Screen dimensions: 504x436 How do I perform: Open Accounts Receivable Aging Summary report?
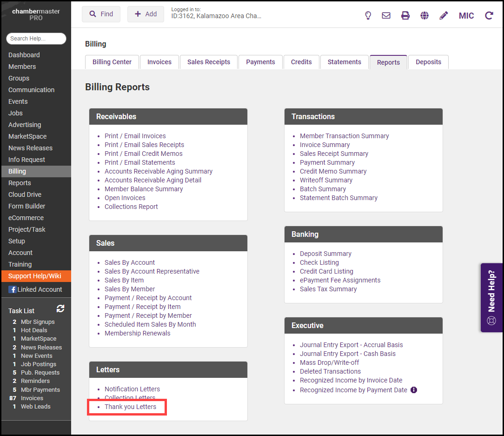click(x=159, y=171)
